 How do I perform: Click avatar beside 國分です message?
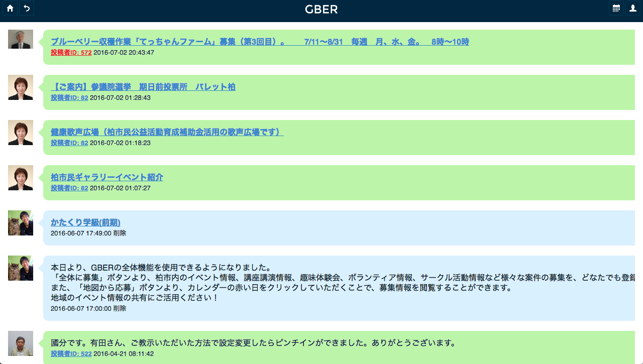pyautogui.click(x=21, y=343)
